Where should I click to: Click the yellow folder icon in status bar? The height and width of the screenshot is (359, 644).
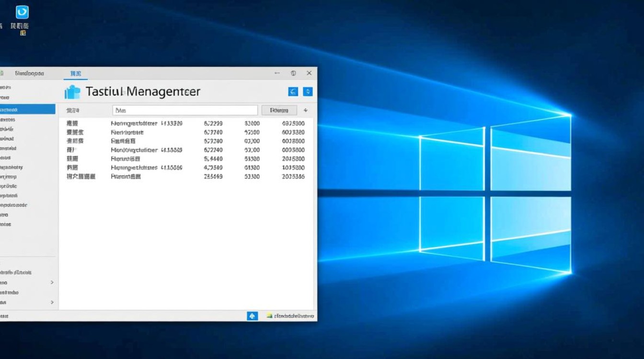point(269,316)
